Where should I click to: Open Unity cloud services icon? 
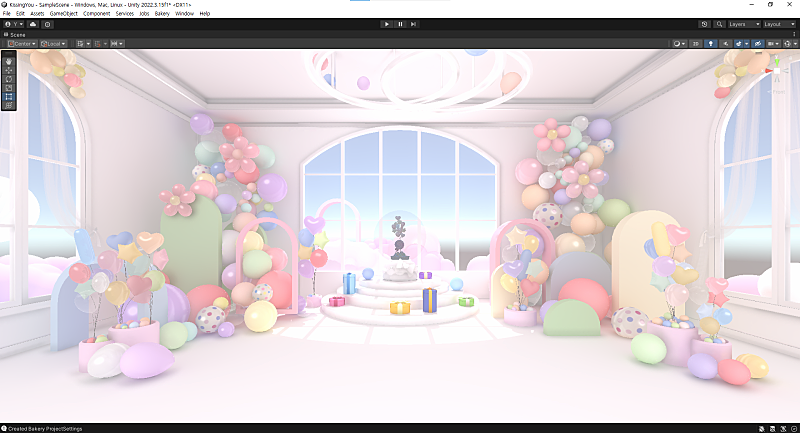[32, 24]
